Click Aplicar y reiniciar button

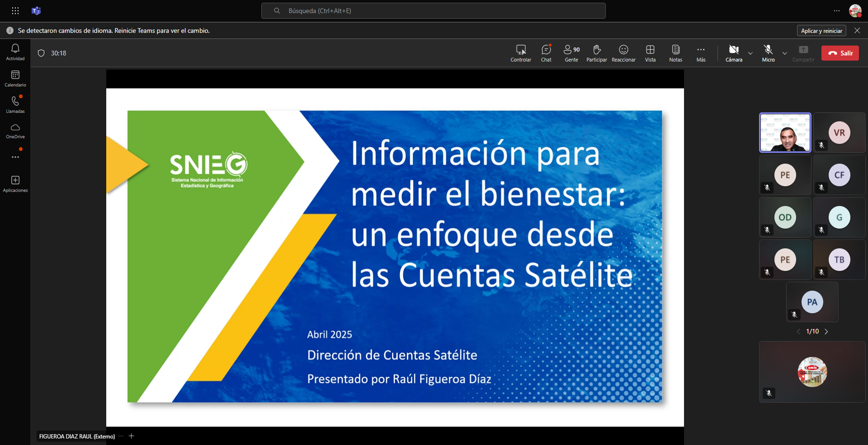click(821, 31)
